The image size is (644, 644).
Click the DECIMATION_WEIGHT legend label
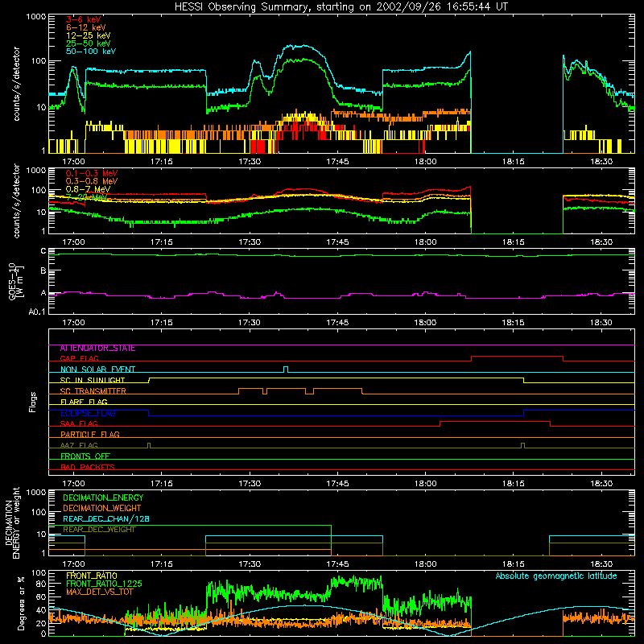pyautogui.click(x=102, y=508)
